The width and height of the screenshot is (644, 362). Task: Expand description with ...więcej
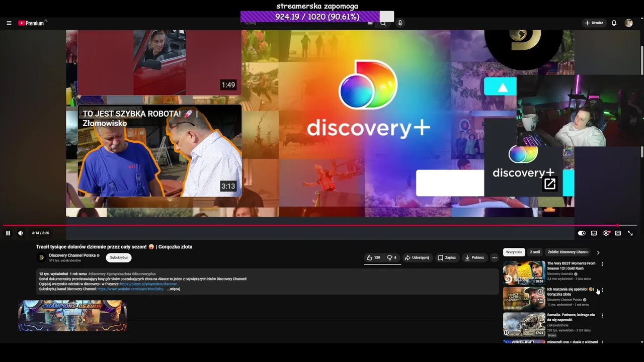click(174, 289)
